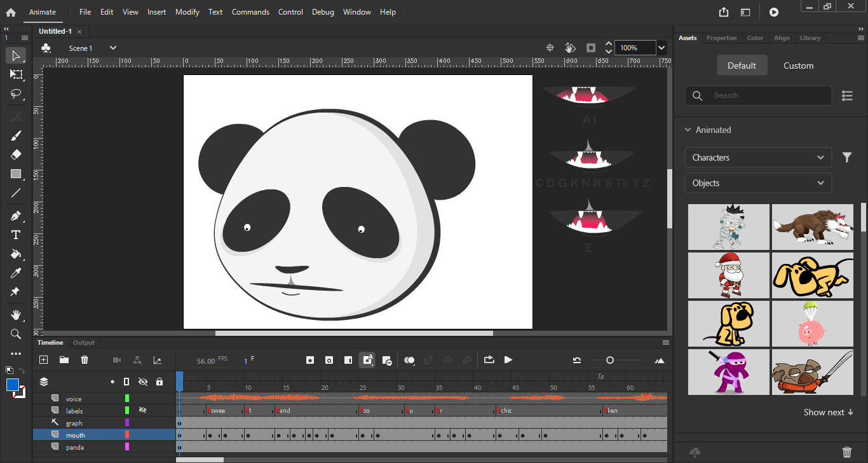Expand the zoom percentage dropdown
The height and width of the screenshot is (463, 868).
click(661, 47)
